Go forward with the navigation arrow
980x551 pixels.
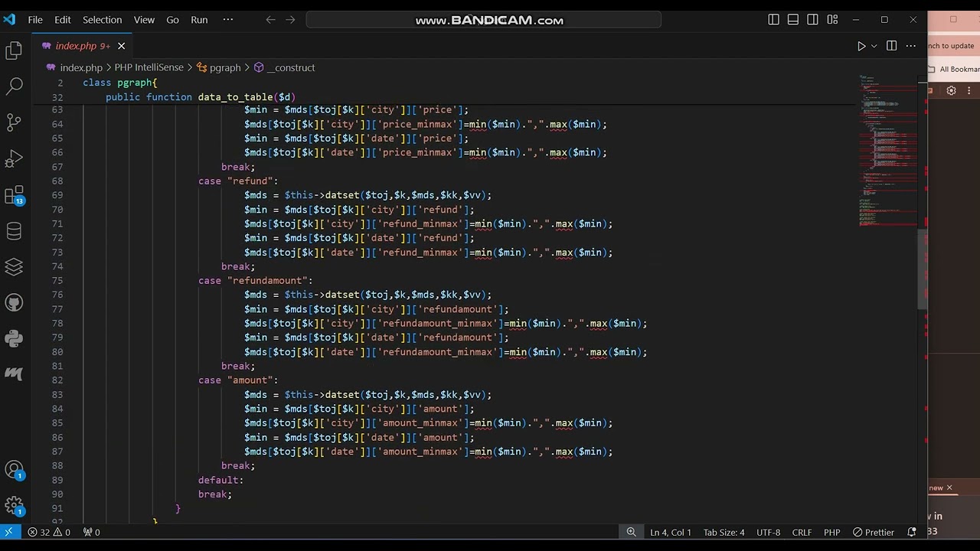click(x=290, y=20)
